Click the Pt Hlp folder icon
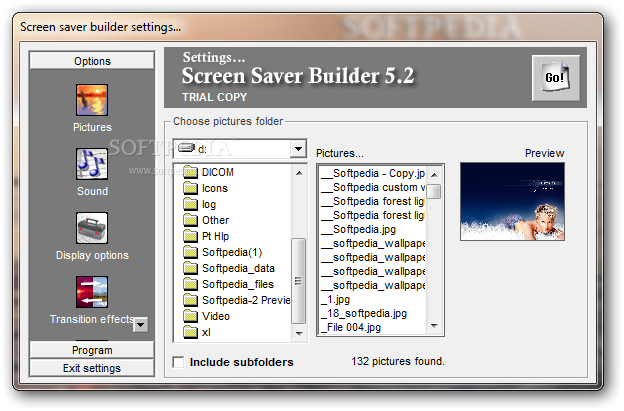Image resolution: width=624 pixels, height=411 pixels. [191, 236]
